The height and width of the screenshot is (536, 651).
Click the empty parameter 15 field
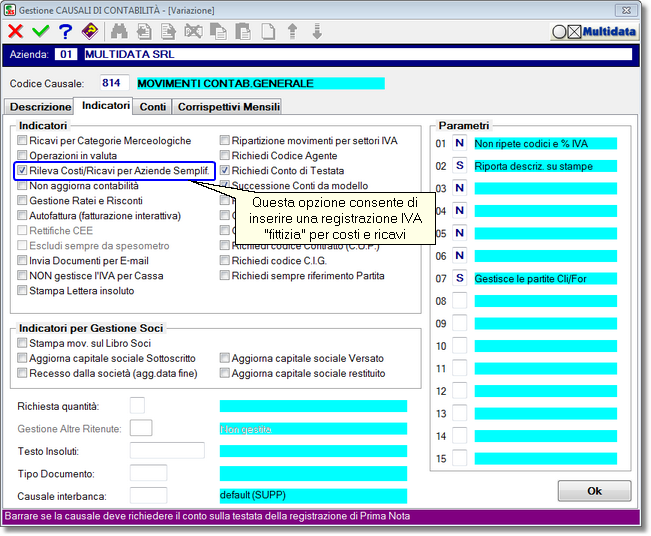(460, 458)
